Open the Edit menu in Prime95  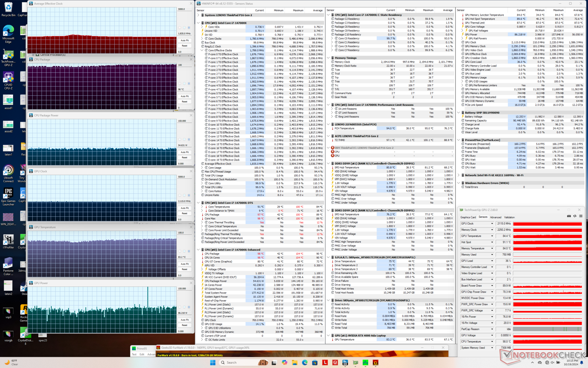pos(142,355)
